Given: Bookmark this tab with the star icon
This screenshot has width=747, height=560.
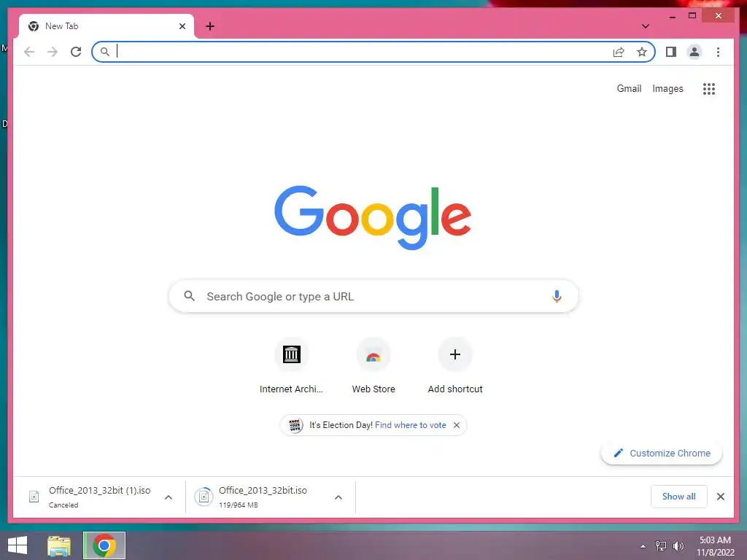Looking at the screenshot, I should 642,52.
